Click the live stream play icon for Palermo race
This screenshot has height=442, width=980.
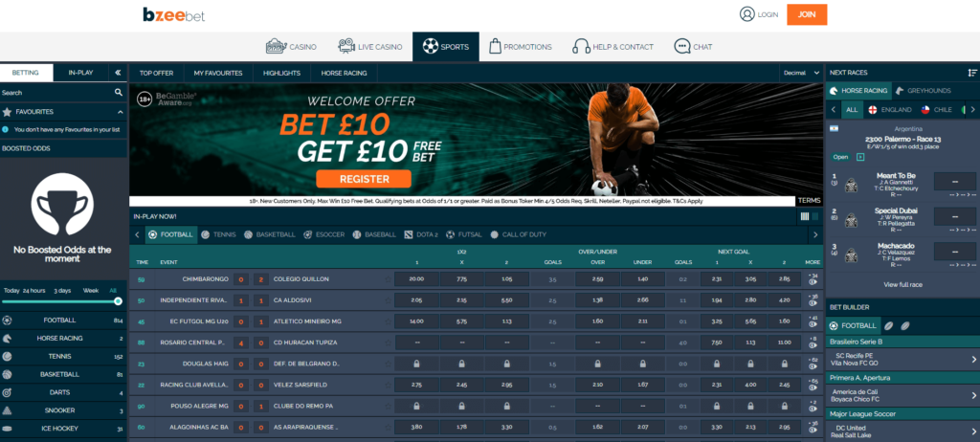tap(860, 157)
